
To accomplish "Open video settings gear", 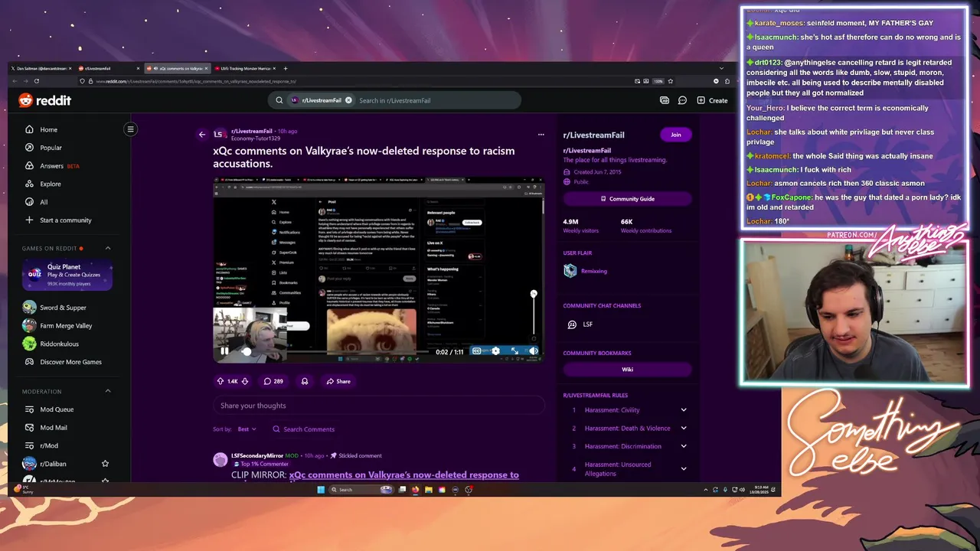I will click(495, 351).
